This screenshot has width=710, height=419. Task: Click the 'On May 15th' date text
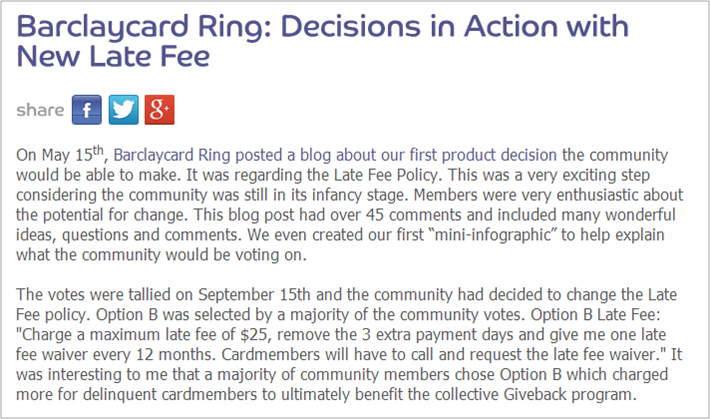pyautogui.click(x=60, y=154)
